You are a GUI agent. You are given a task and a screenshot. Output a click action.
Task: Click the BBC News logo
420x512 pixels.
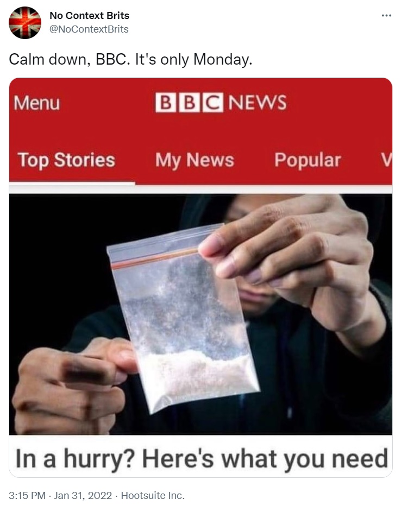tap(221, 102)
